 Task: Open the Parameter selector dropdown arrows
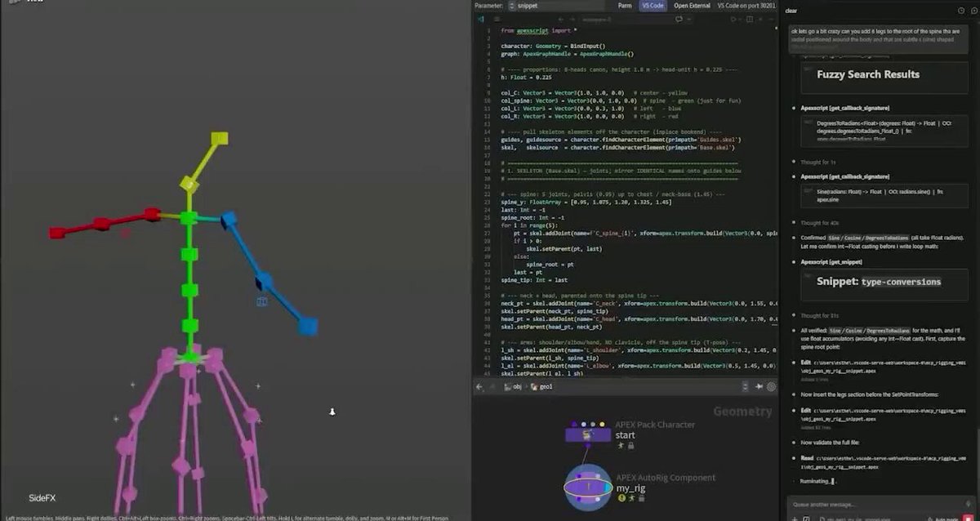point(511,5)
